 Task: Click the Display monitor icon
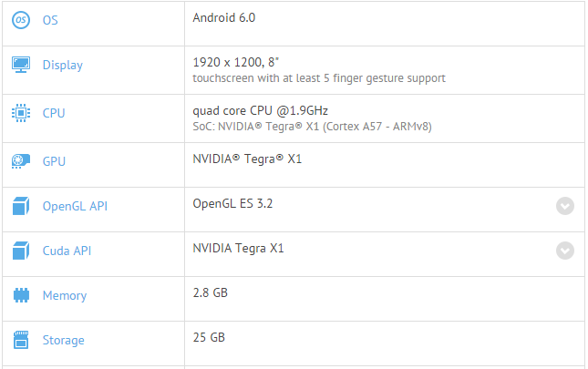tap(21, 65)
